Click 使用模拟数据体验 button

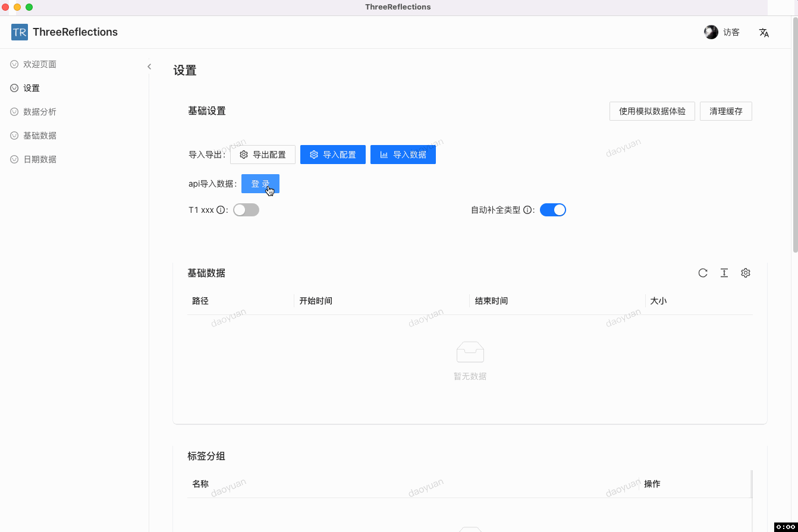click(x=652, y=111)
